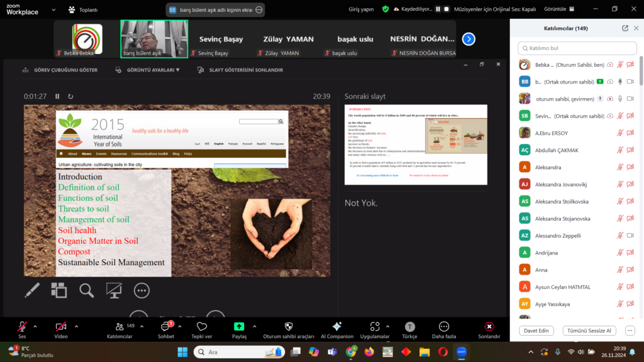Click the Tepki ver heart icon
This screenshot has height=362, width=644.
click(x=202, y=327)
